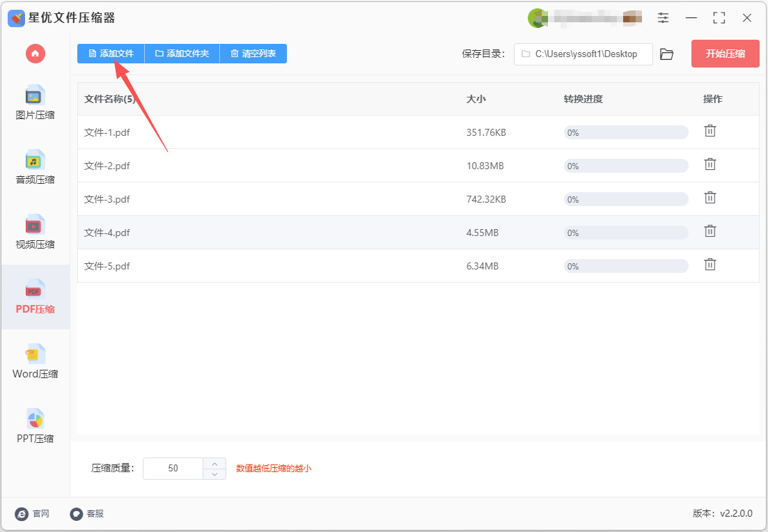Select the 文件-1.pdf file name
The image size is (768, 532).
tap(107, 132)
